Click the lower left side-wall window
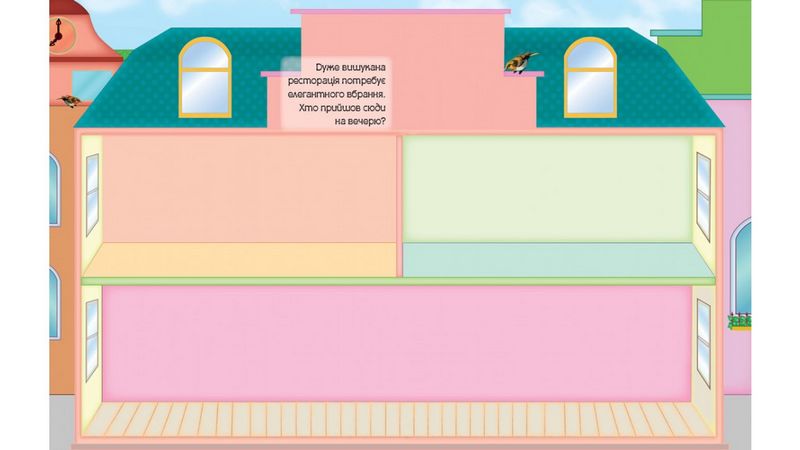The width and height of the screenshot is (800, 450). [x=92, y=338]
